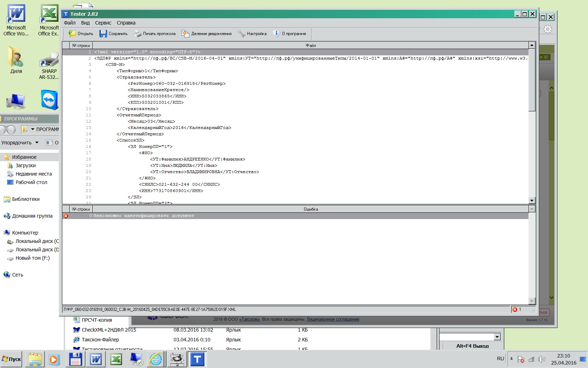The width and height of the screenshot is (588, 368).
Task: Save file with Сохранить icon
Action: pos(103,34)
